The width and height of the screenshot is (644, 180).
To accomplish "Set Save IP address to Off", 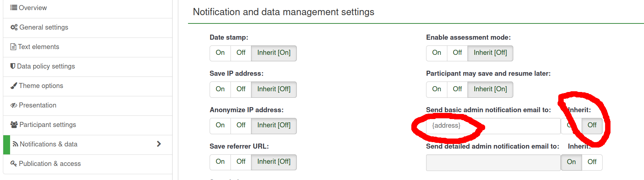I will 241,89.
